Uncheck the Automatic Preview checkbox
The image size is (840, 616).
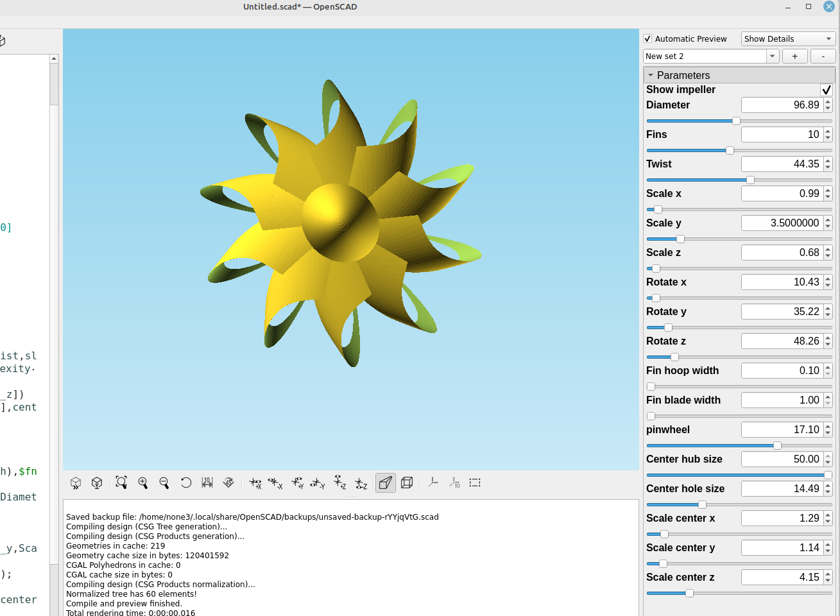647,39
